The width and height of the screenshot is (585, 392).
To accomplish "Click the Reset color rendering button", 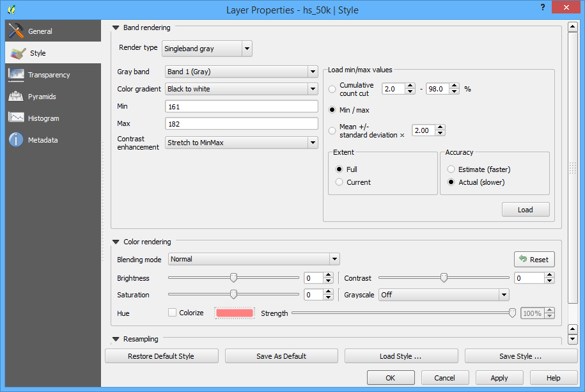I will pos(534,260).
